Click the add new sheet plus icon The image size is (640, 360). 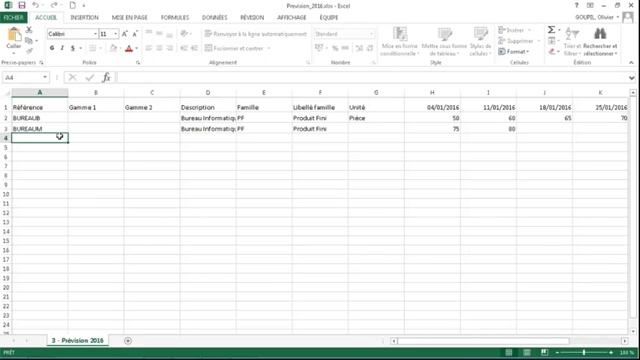[128, 341]
